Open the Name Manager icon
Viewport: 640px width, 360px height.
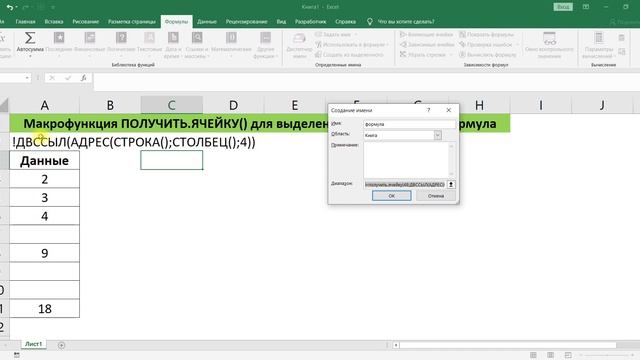(299, 39)
